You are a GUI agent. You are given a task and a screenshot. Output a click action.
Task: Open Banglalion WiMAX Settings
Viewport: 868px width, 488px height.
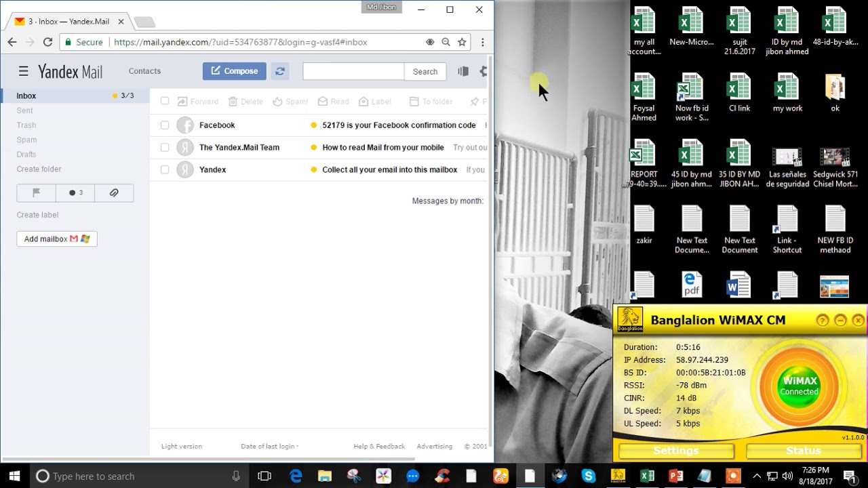click(676, 451)
